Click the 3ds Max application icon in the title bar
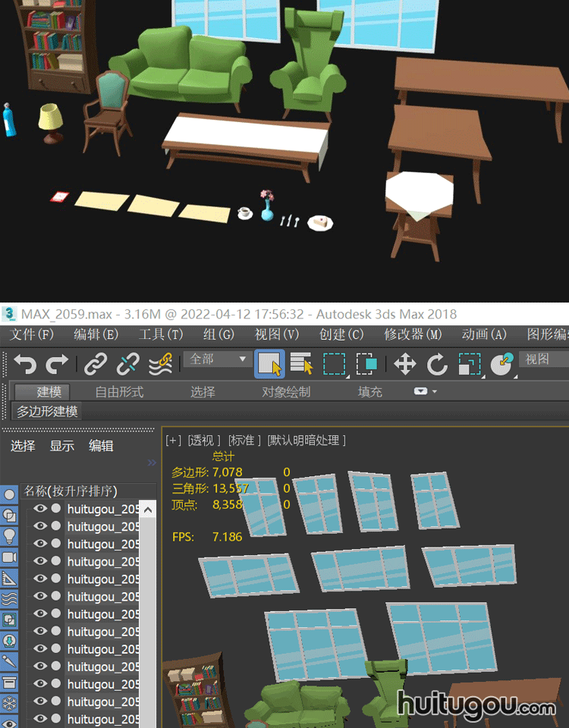This screenshot has width=569, height=728. [9, 314]
